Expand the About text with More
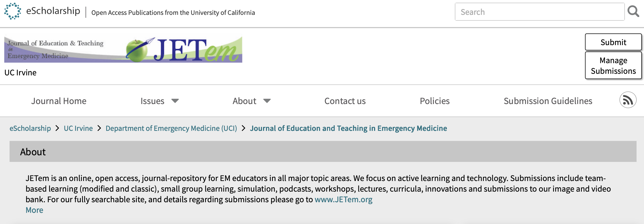644x224 pixels. [x=34, y=210]
